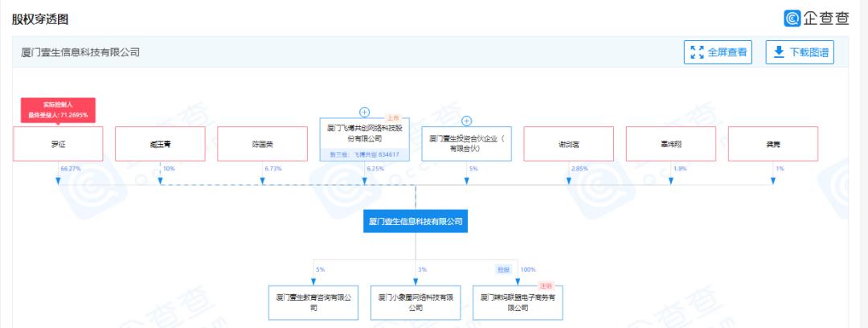Expand the 厦门壹生投资合伙企业 node's plus icon

[467, 121]
